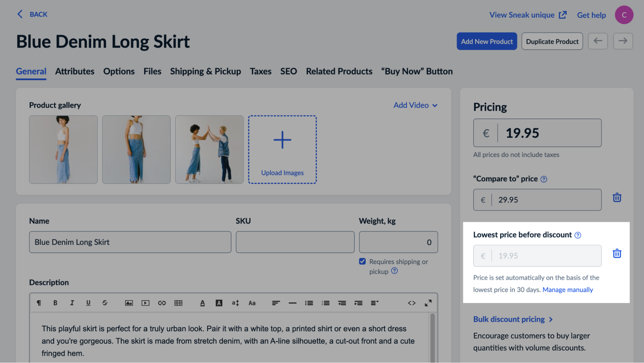Open text background color picker
Viewport: 644px width, 363px height.
click(219, 303)
